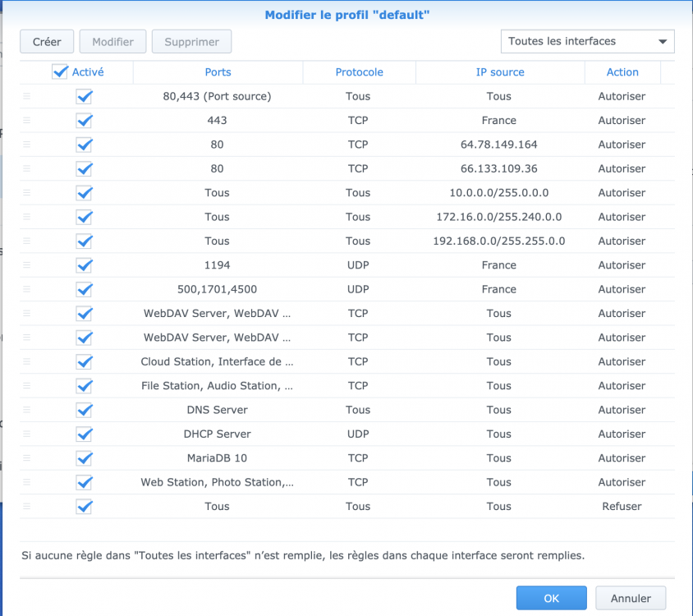Click drag handle of the final Refuser rule
Screen dimensions: 693x616
coord(26,507)
